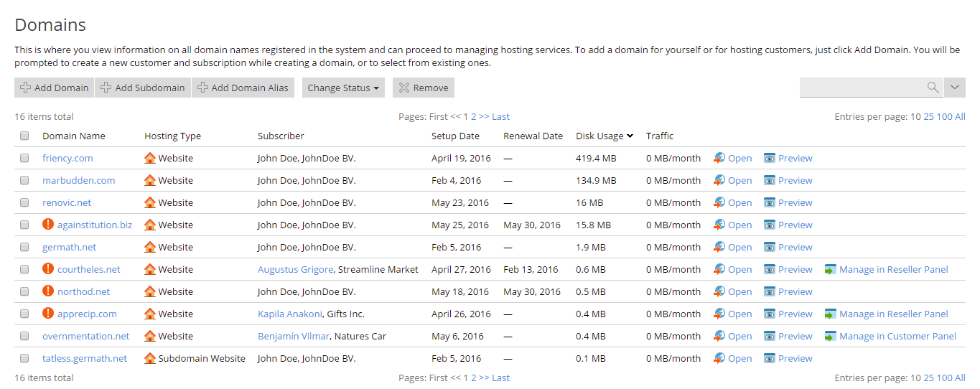Click the Preview icon for marbudden.com
The width and height of the screenshot is (980, 389).
coord(770,181)
